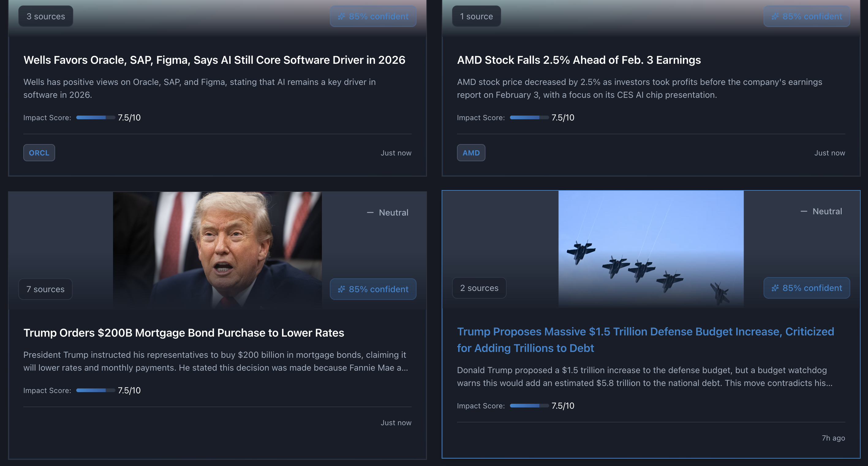
Task: Expand the 2 sources on the defense budget article
Action: [479, 288]
